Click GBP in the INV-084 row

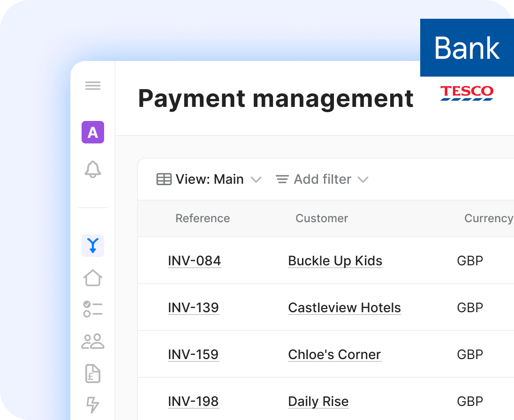[470, 261]
